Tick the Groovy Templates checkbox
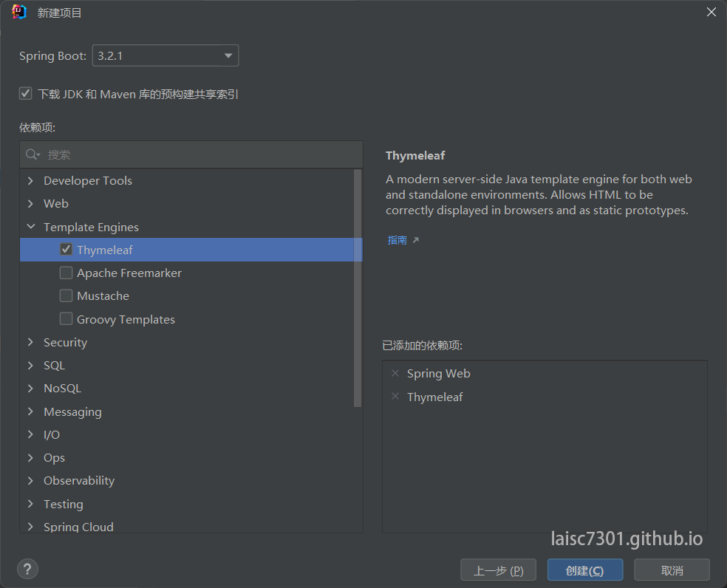The image size is (727, 588). (x=66, y=319)
